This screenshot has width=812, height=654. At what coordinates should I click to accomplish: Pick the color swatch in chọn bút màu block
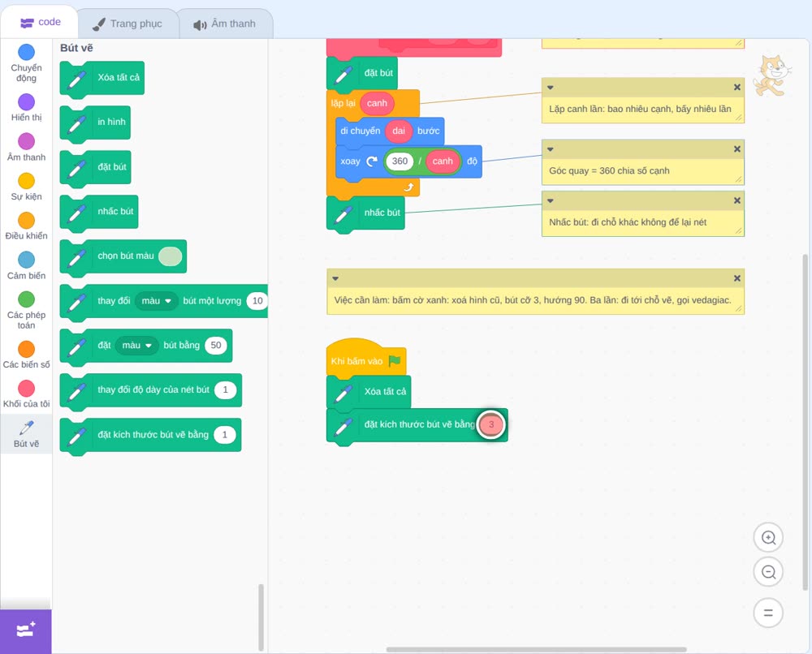[171, 256]
